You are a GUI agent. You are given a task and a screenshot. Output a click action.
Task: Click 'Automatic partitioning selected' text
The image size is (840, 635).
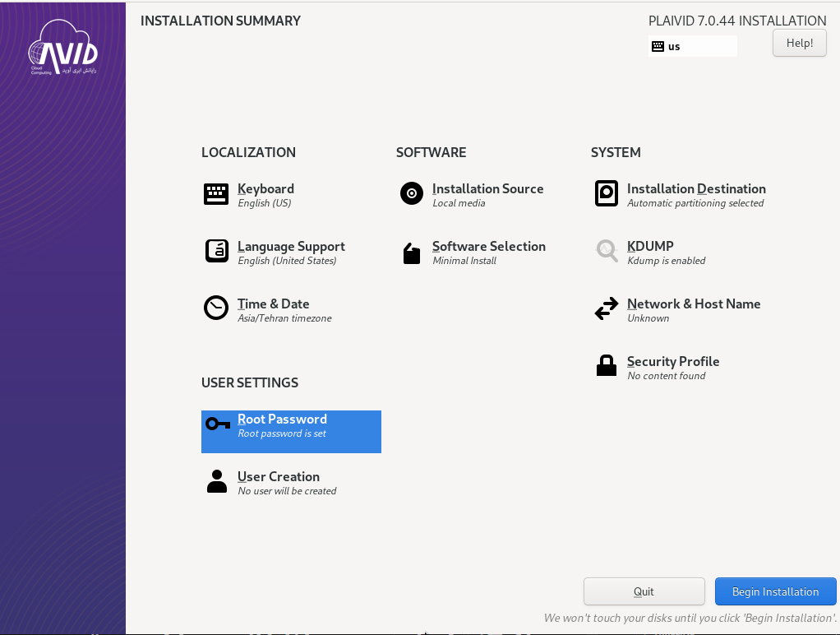[x=695, y=203]
